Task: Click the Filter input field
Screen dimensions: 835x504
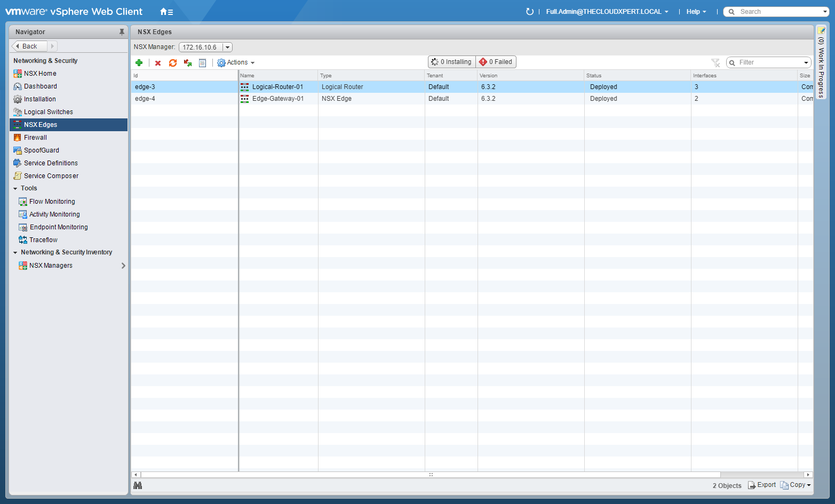Action: coord(768,62)
